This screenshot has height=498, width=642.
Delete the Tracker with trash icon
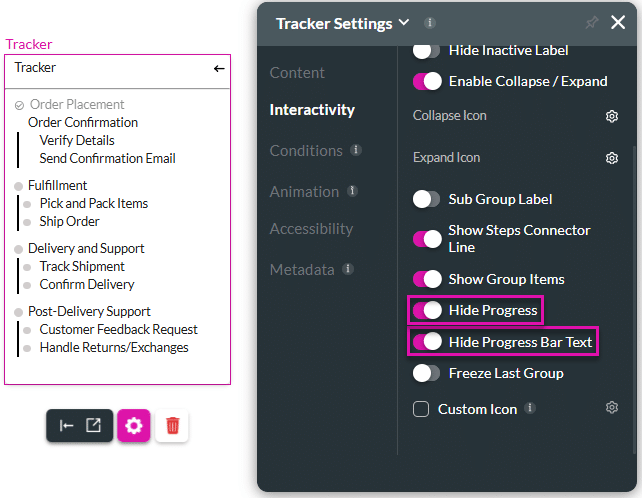click(173, 426)
